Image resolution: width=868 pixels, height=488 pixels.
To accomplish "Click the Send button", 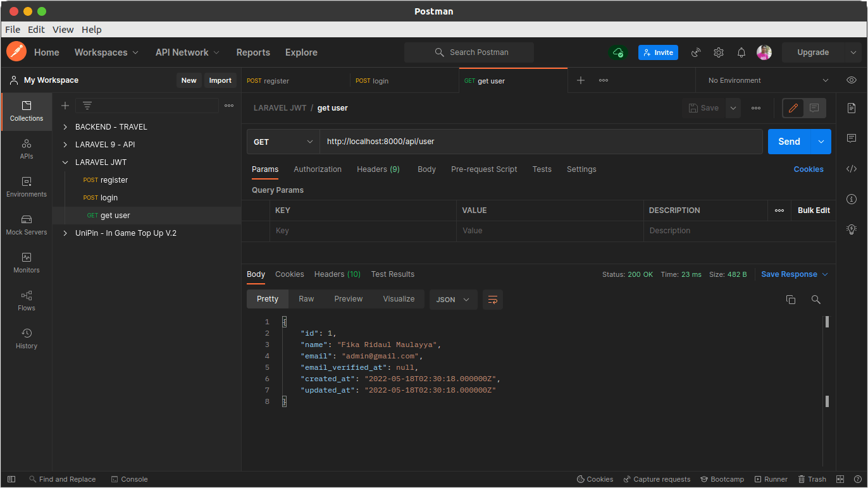I will point(789,142).
